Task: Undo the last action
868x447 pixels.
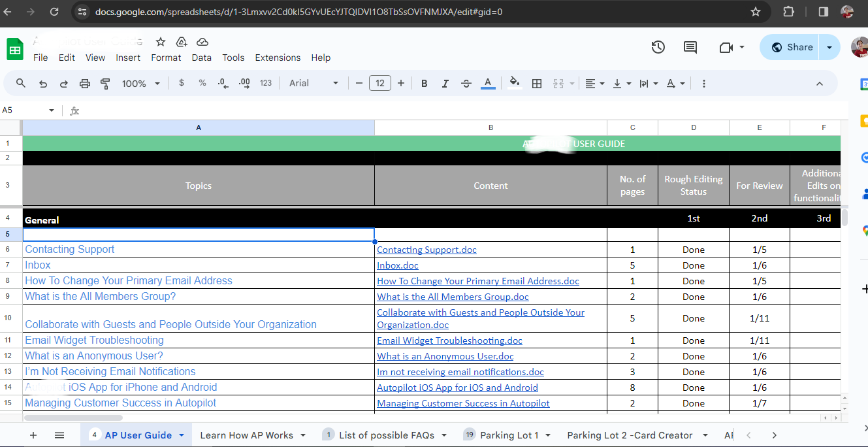Action: click(x=43, y=84)
